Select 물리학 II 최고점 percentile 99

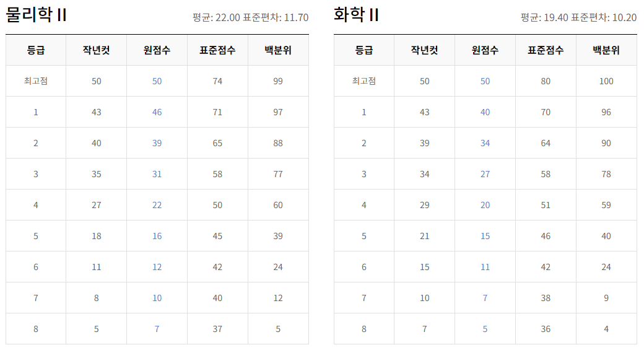point(278,81)
